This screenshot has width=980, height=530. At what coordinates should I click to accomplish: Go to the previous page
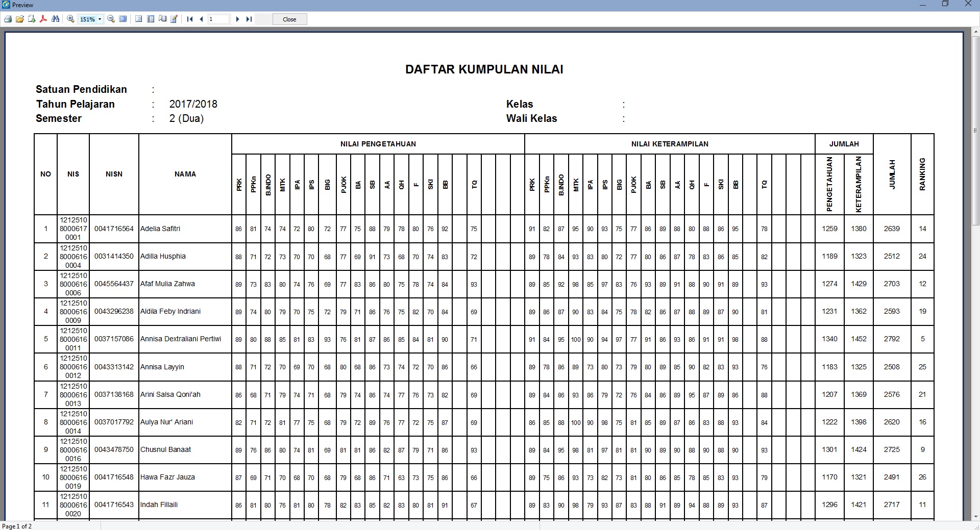pos(201,19)
